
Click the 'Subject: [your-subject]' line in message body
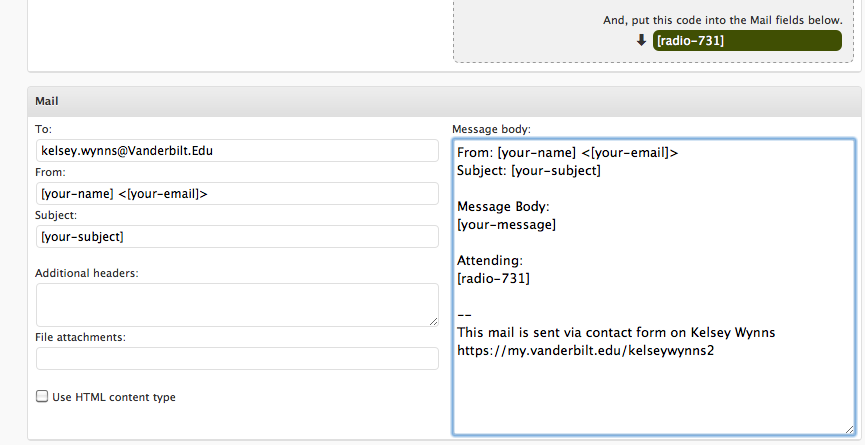click(x=529, y=171)
